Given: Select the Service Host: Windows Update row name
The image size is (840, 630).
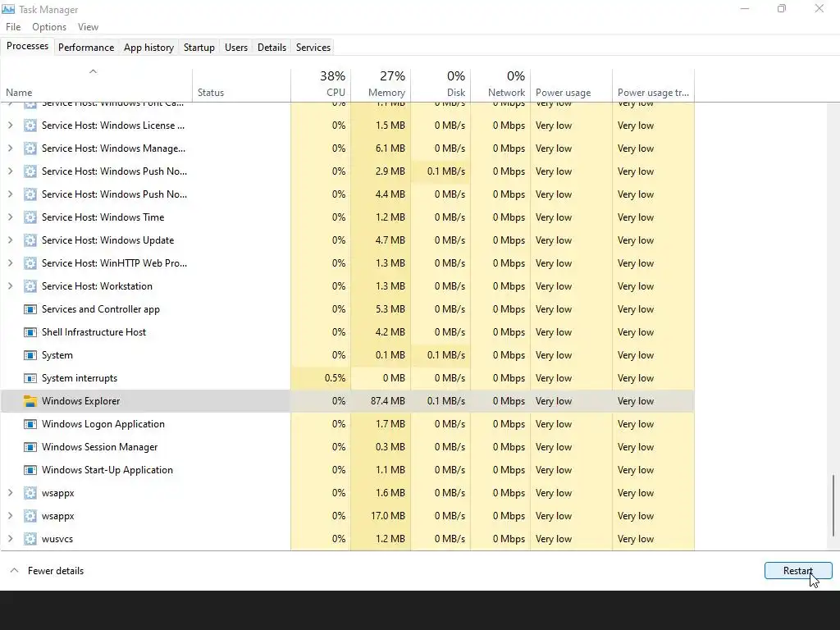Looking at the screenshot, I should [107, 240].
